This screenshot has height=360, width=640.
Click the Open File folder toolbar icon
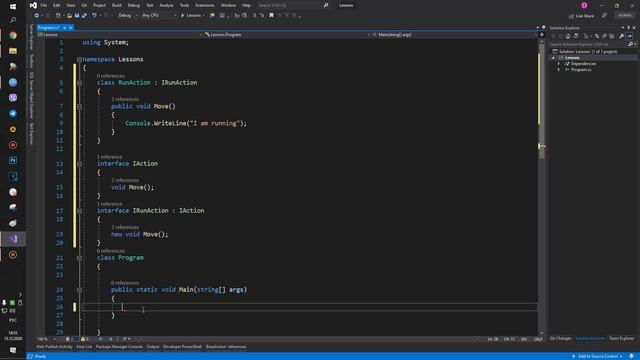coord(69,16)
